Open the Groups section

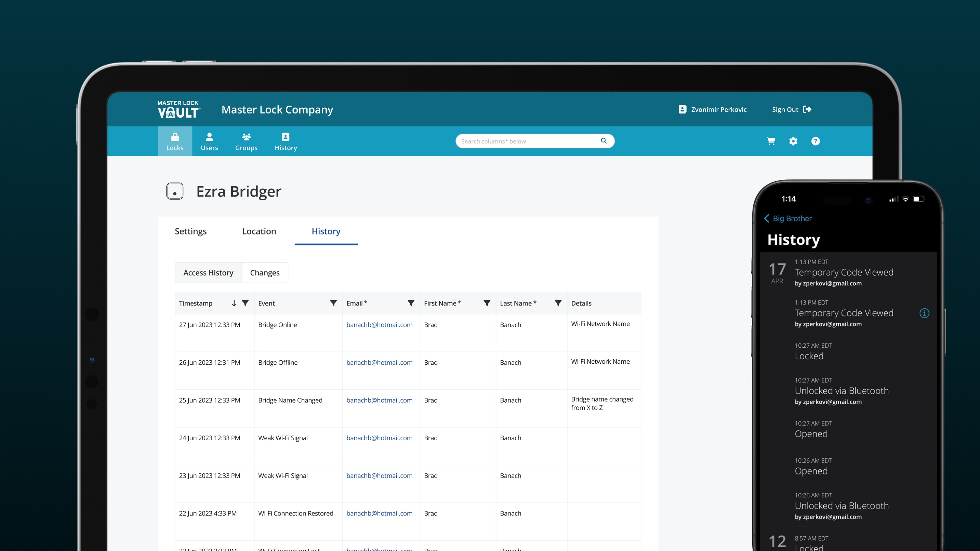[246, 142]
